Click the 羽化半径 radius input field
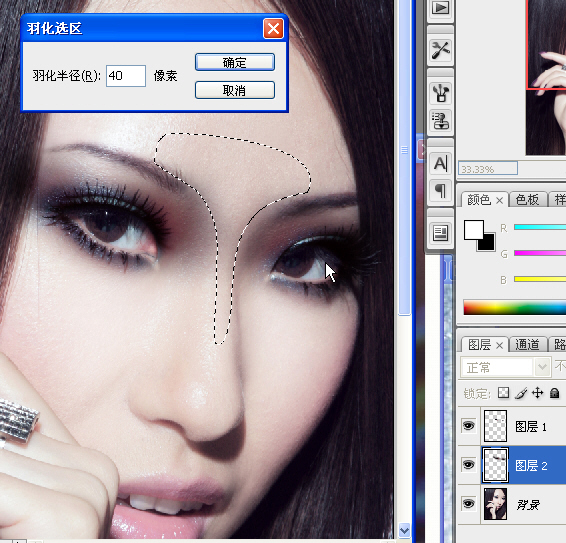This screenshot has width=566, height=543. point(126,76)
